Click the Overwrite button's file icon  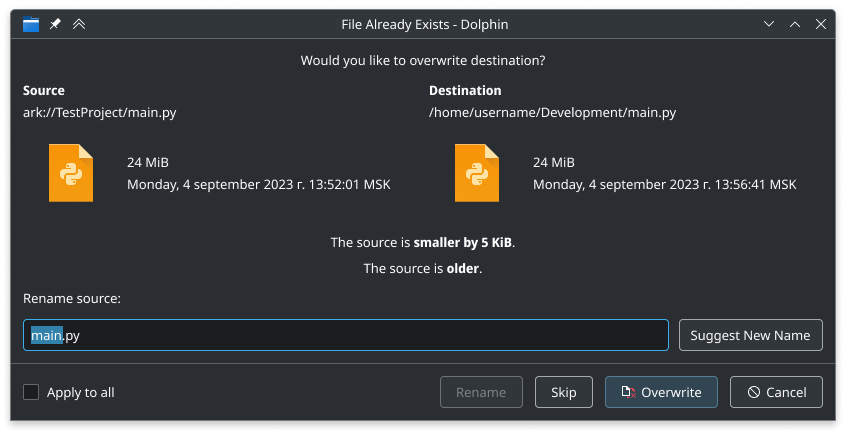(629, 392)
